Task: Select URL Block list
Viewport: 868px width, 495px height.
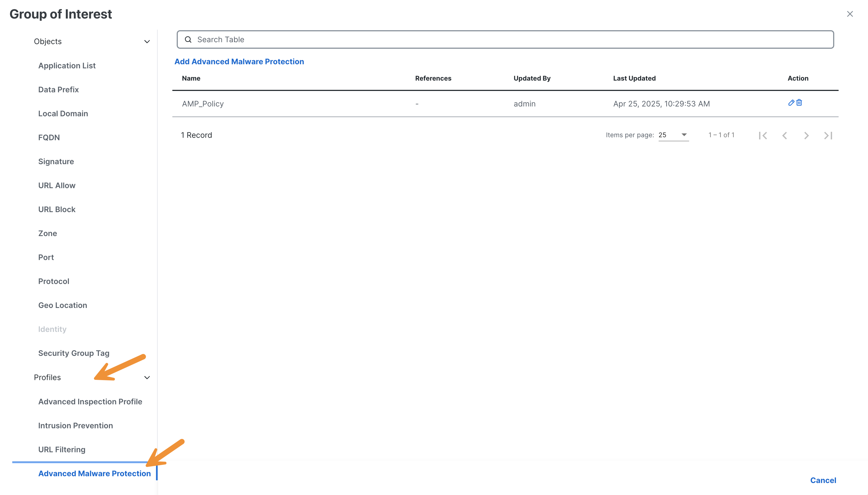Action: click(x=57, y=209)
